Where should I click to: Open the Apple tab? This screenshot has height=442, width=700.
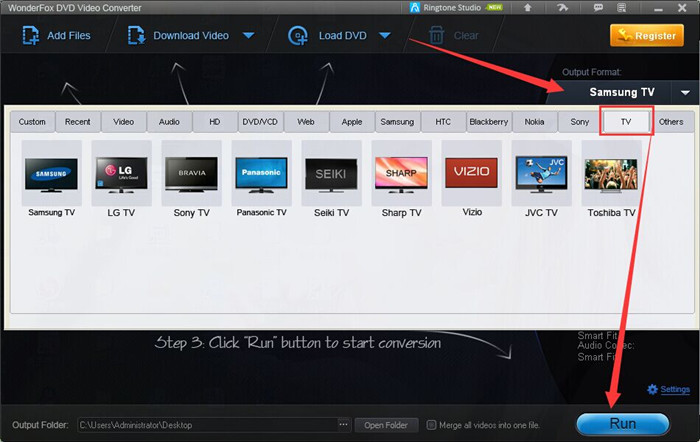352,122
